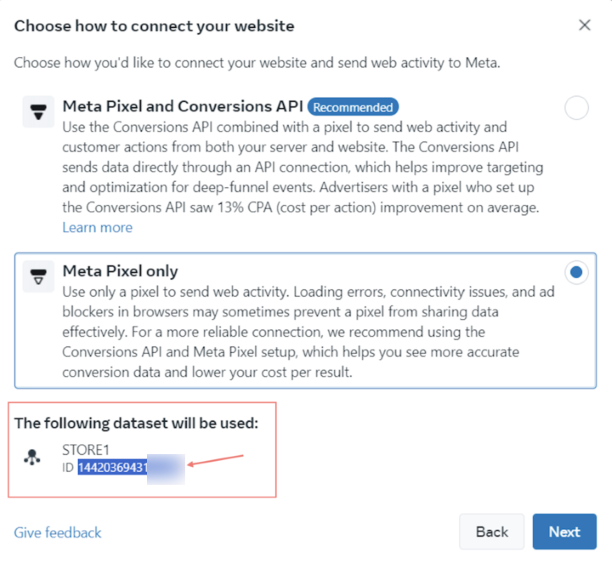Open the Give feedback link
This screenshot has height=564, width=612.
coord(57,532)
